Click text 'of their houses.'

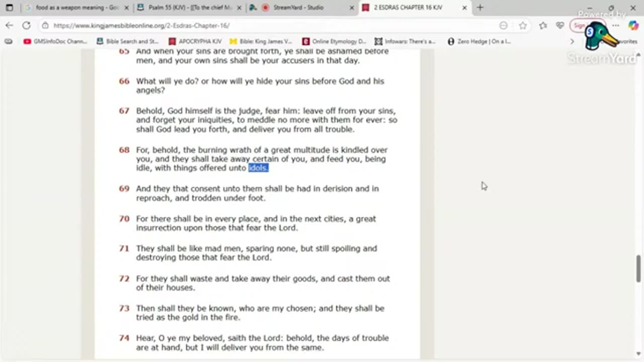166,288
